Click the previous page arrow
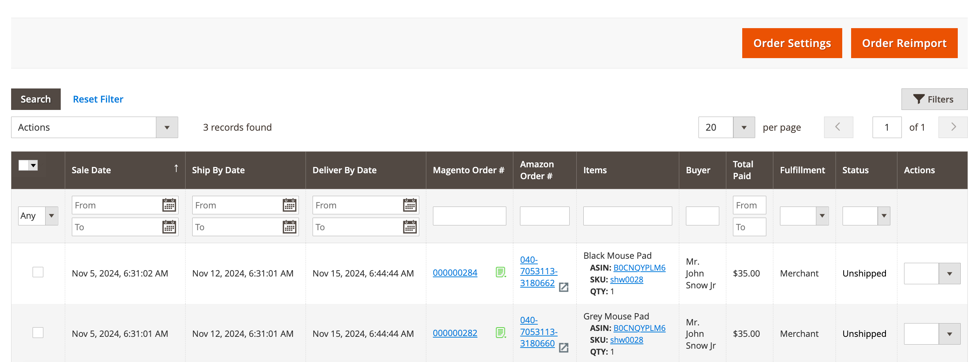The image size is (980, 362). click(x=839, y=127)
